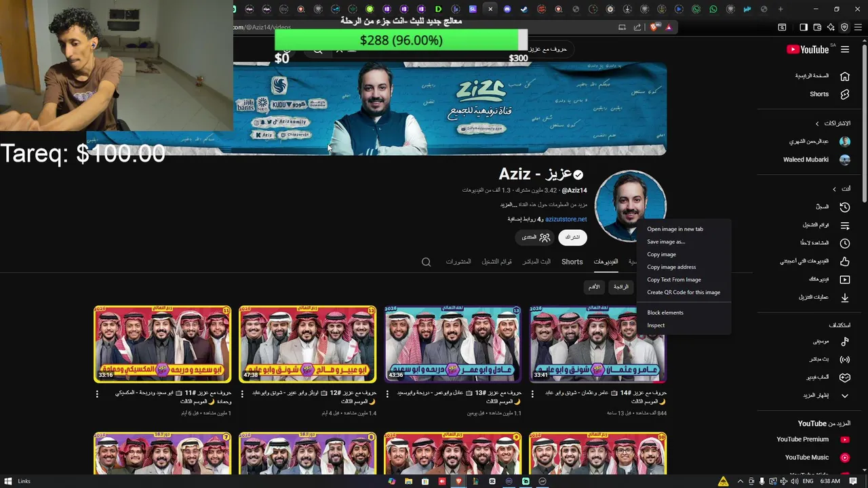Expand the subscriptions section chevron
The image size is (868, 488).
pyautogui.click(x=817, y=123)
